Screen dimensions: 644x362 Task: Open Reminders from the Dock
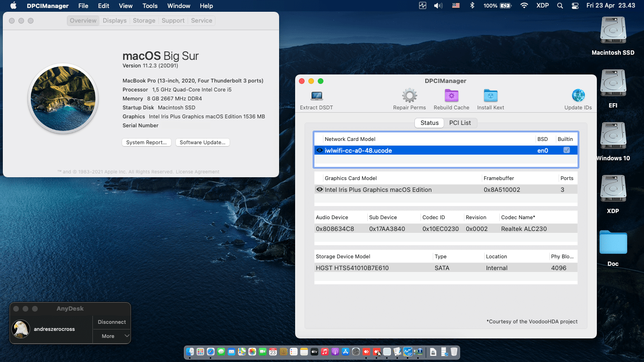(x=294, y=352)
